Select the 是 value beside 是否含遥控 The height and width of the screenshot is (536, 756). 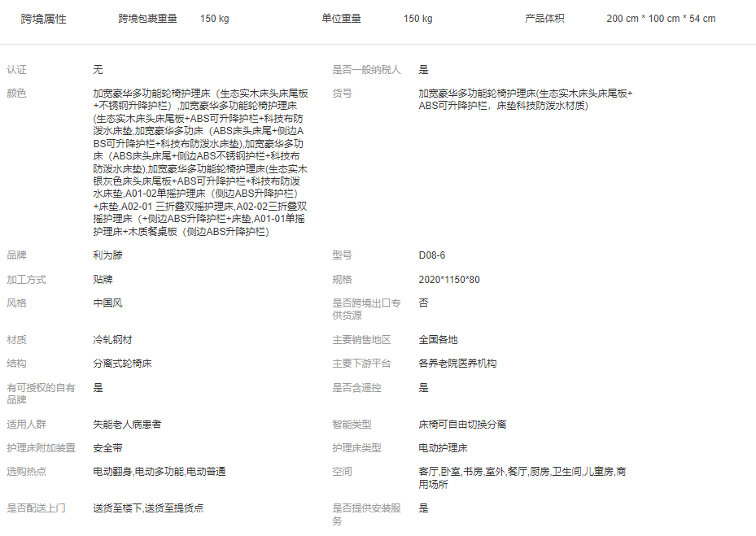pyautogui.click(x=423, y=388)
